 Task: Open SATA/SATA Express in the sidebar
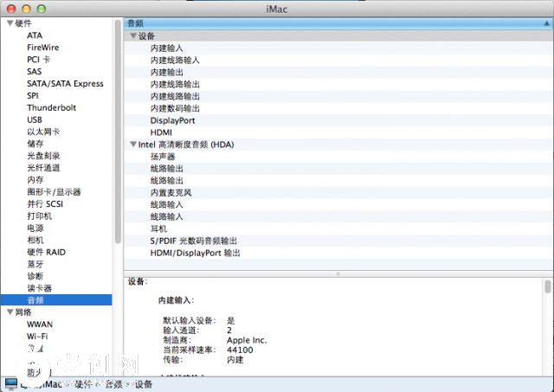(65, 84)
